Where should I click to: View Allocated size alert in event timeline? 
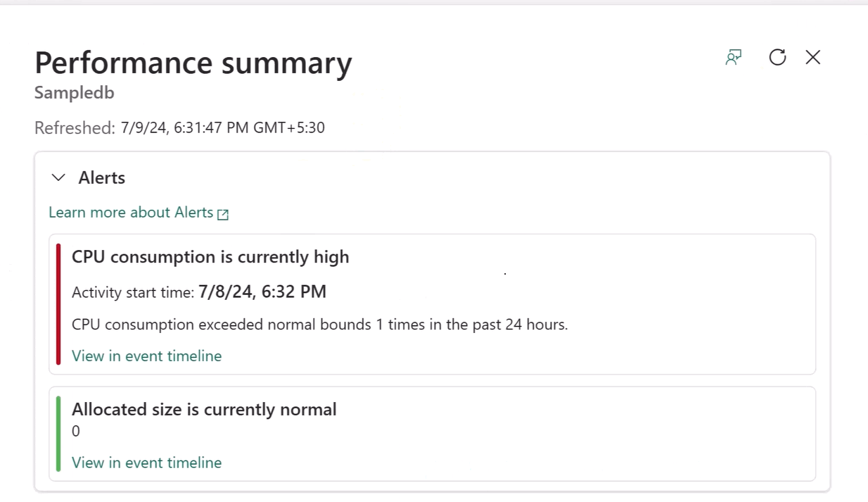click(146, 463)
